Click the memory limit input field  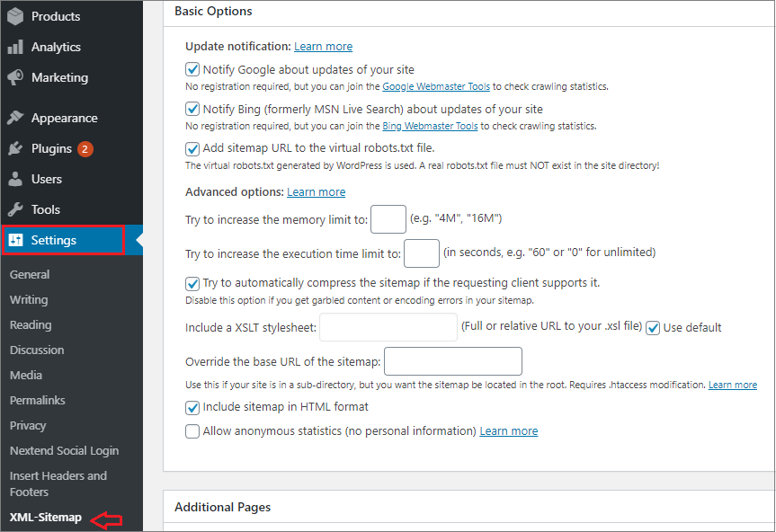click(388, 219)
